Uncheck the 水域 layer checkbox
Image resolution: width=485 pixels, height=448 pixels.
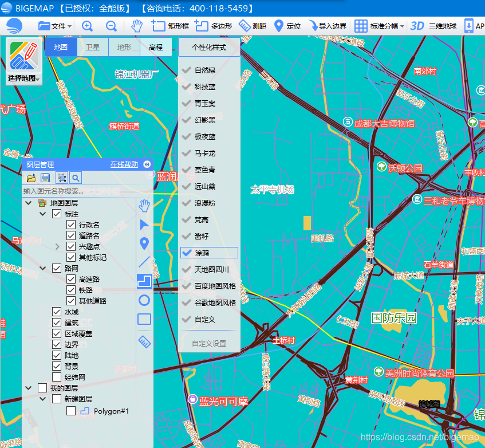(x=57, y=312)
